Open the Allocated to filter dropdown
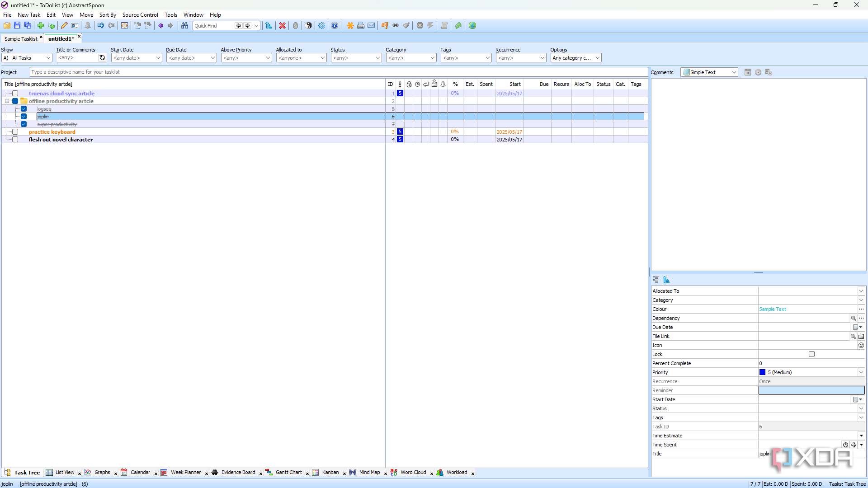Screen dimensions: 868x488 point(301,58)
